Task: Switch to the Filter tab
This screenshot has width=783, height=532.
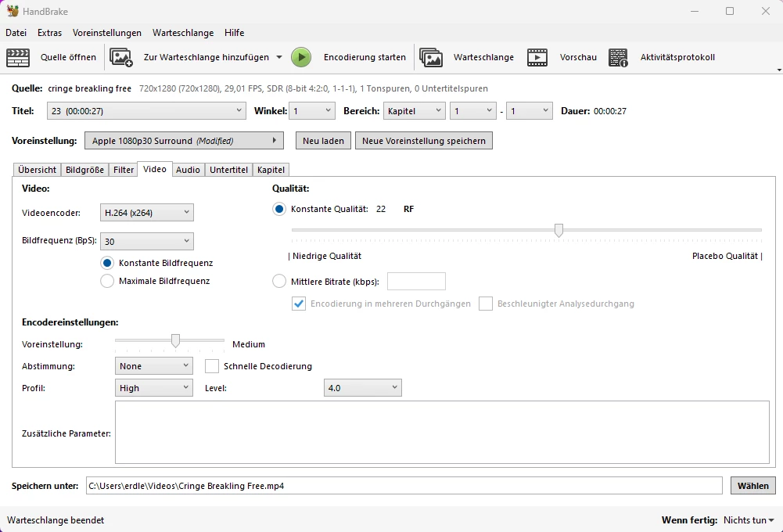Action: [x=124, y=170]
